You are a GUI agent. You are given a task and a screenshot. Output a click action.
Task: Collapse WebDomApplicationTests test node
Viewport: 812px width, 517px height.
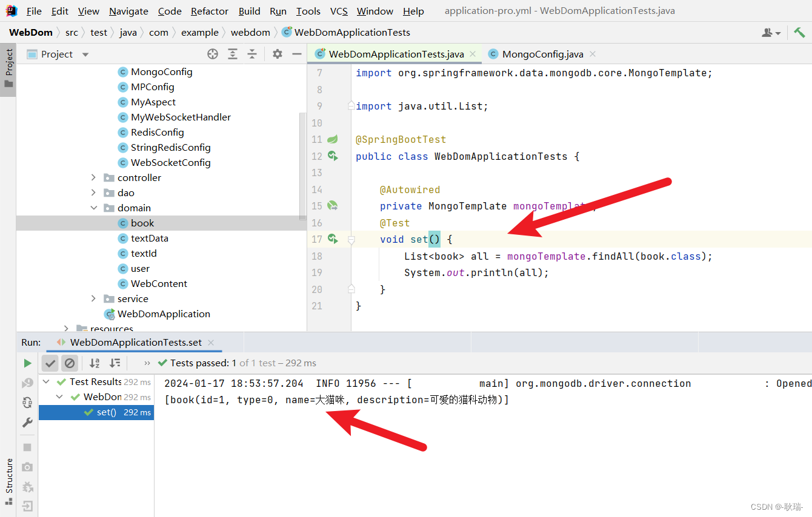59,397
